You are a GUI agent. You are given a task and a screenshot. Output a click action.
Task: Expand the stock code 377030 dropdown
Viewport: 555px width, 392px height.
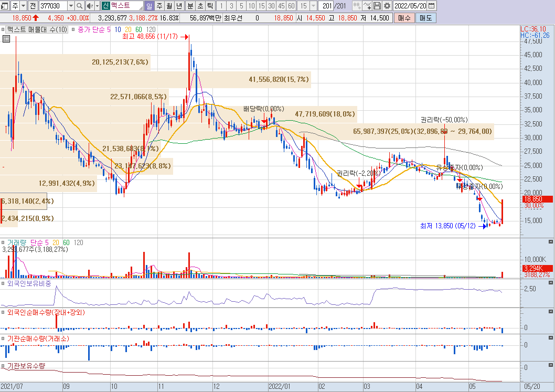click(x=70, y=6)
